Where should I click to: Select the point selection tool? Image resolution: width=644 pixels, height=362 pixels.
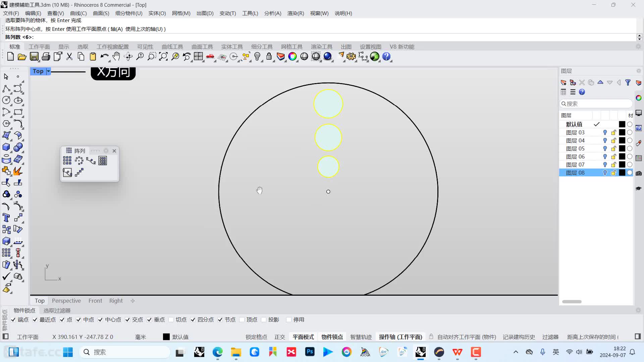pyautogui.click(x=18, y=77)
